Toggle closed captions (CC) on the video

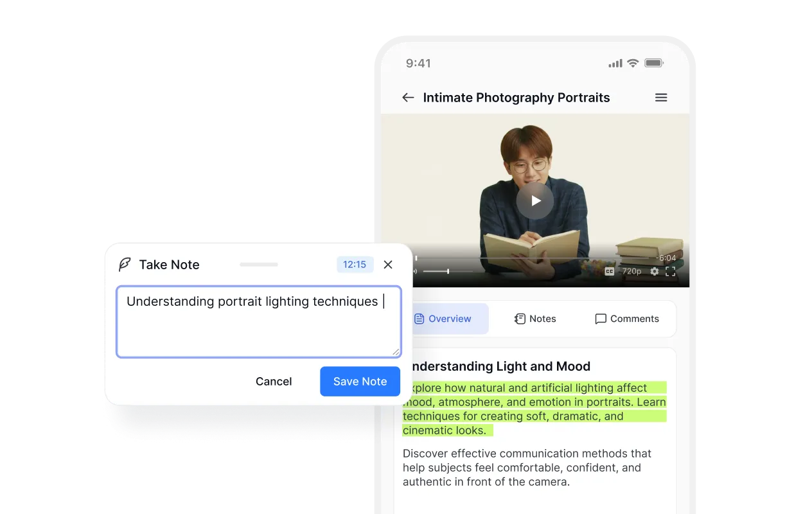(610, 272)
